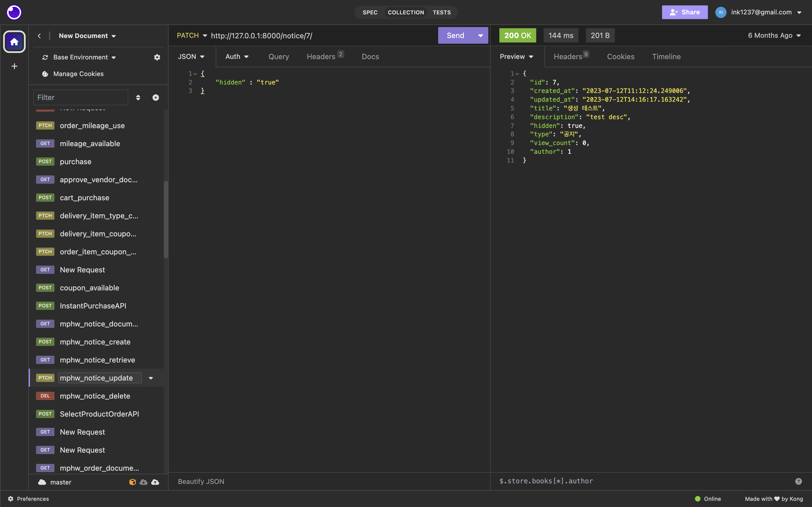
Task: Click the cloud push upload icon
Action: point(155,482)
